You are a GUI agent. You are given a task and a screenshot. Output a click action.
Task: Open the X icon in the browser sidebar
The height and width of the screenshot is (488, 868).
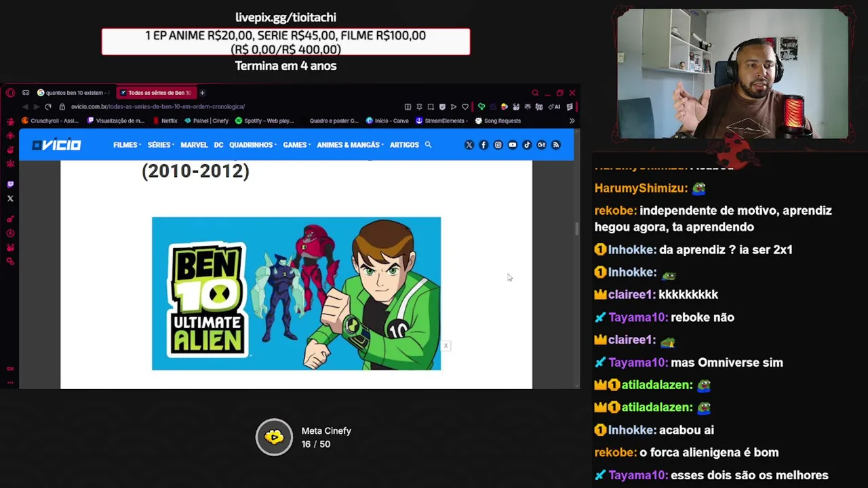click(x=10, y=199)
